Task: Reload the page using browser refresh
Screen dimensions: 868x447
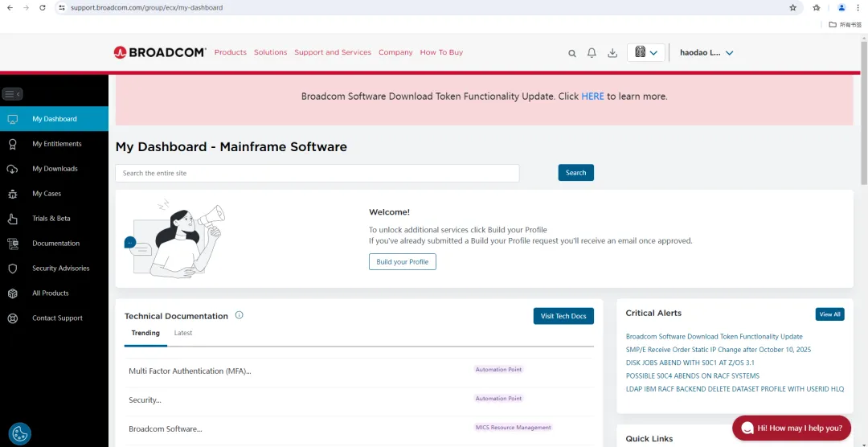Action: 43,7
